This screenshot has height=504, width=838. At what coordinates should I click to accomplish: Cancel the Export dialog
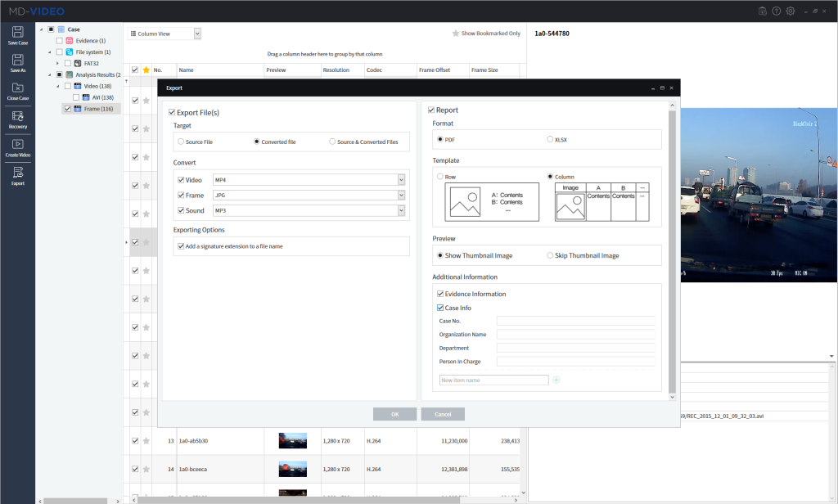tap(442, 413)
